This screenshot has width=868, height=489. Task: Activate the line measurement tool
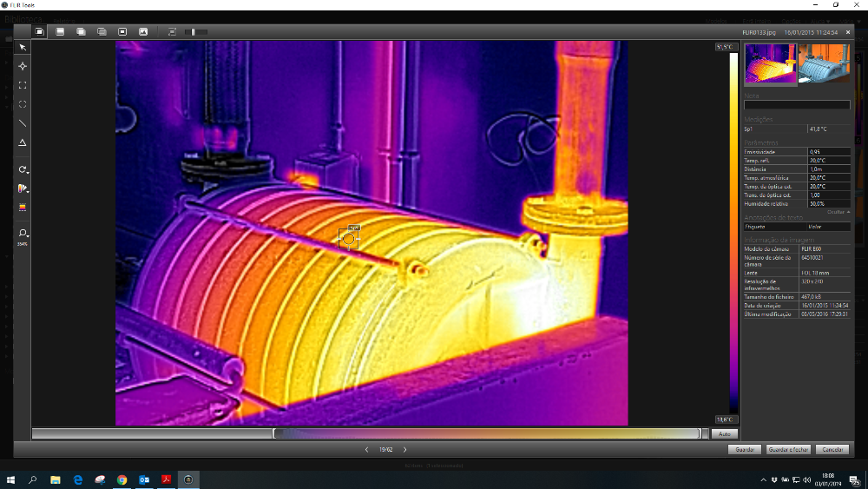(x=23, y=123)
